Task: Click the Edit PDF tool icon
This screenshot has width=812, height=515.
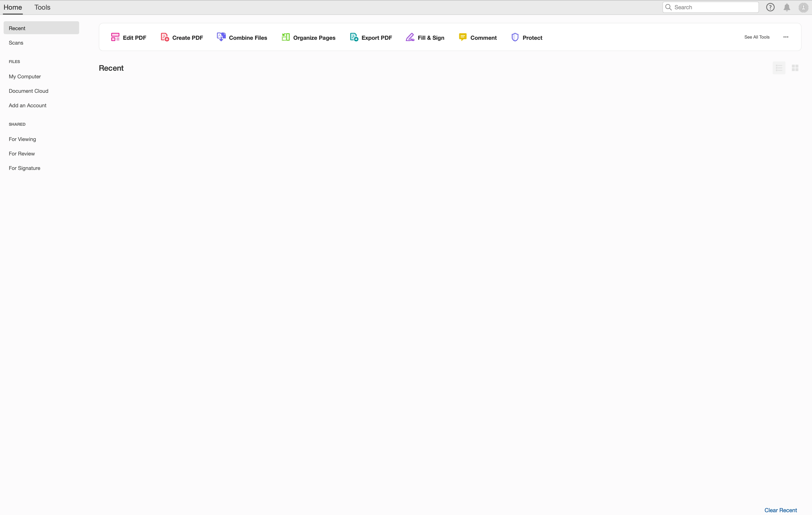Action: point(115,37)
